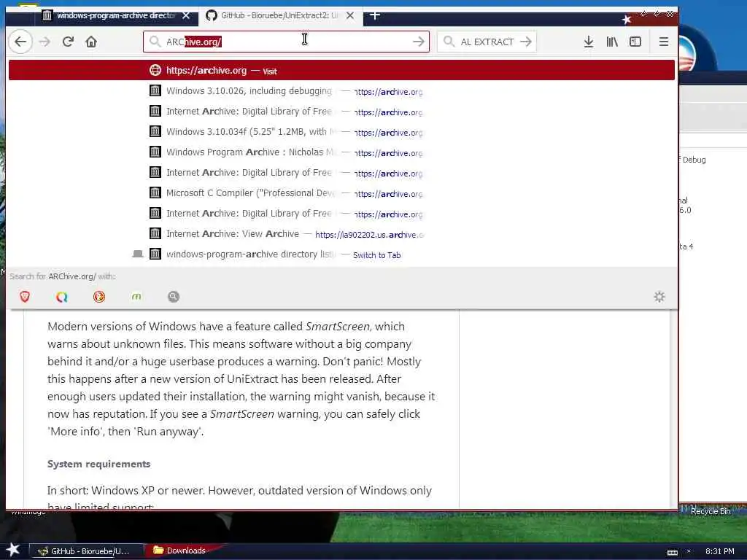The width and height of the screenshot is (747, 560).
Task: Click the 8:31 PM taskbar clock
Action: (719, 551)
